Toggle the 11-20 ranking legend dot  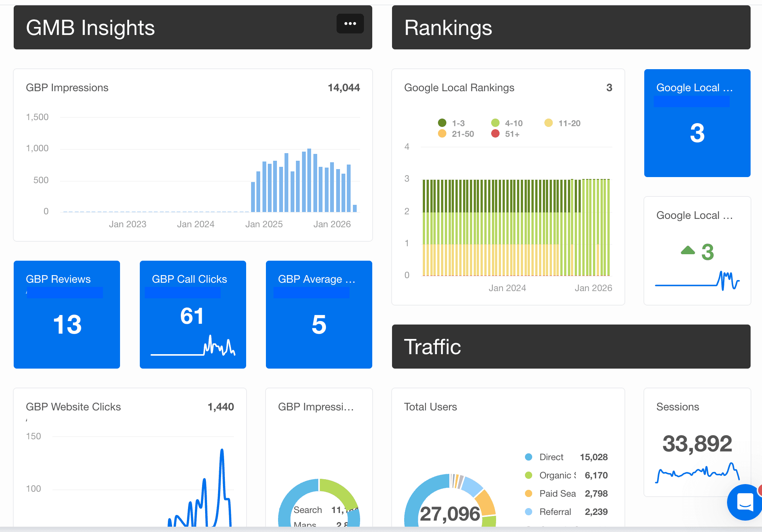549,123
